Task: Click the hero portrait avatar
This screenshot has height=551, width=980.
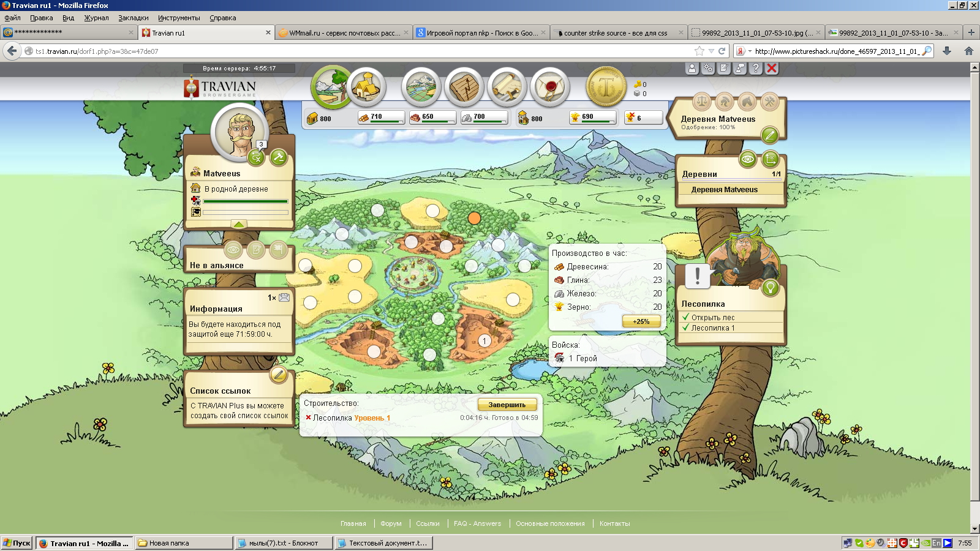Action: point(239,132)
